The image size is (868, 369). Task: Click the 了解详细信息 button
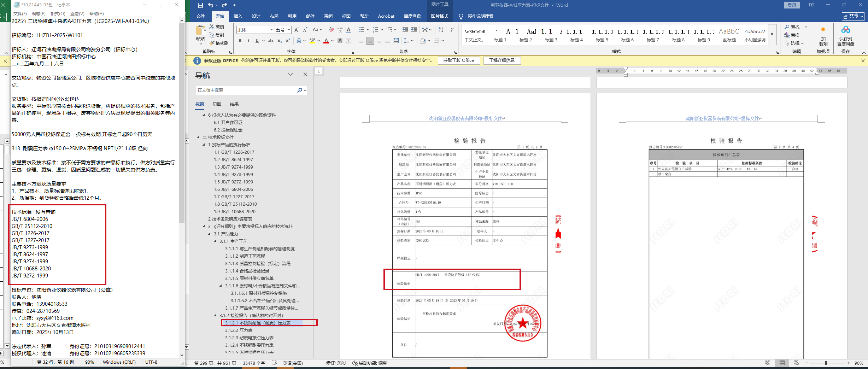click(x=502, y=60)
